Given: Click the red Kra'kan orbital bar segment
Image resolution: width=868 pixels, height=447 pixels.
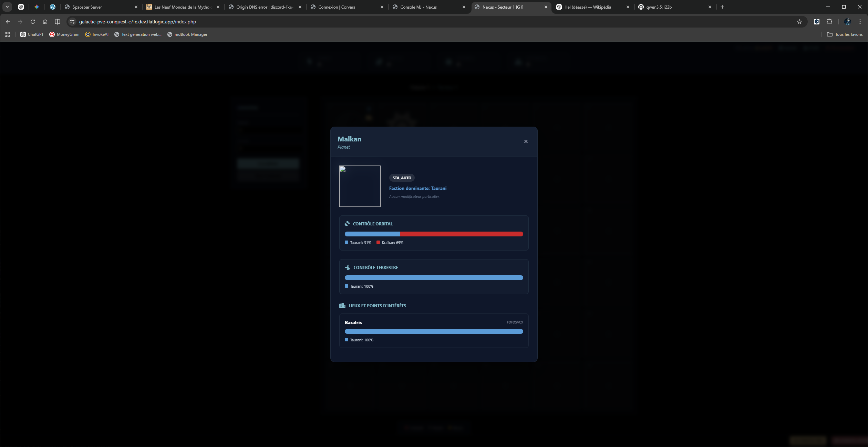Looking at the screenshot, I should click(461, 234).
